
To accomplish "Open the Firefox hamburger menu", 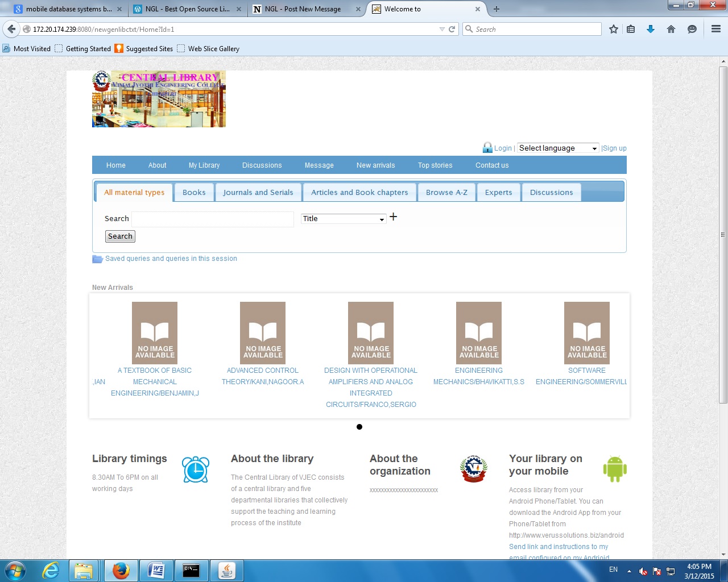I will point(716,30).
